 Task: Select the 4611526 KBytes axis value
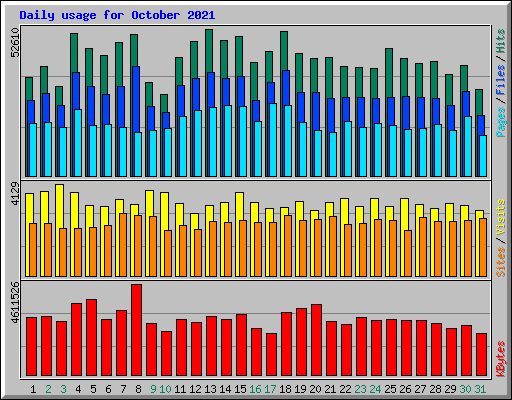[x=15, y=303]
